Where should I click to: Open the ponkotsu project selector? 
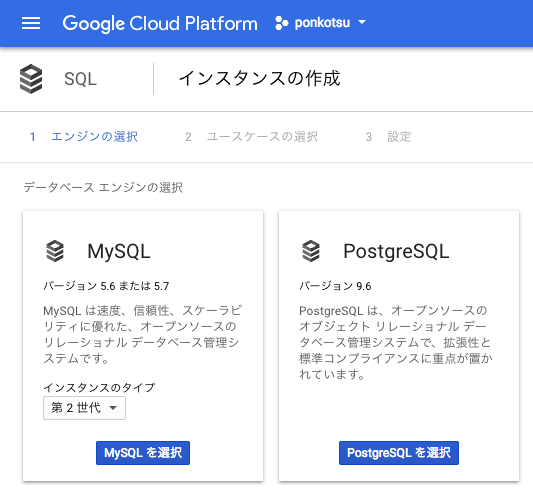coord(321,23)
